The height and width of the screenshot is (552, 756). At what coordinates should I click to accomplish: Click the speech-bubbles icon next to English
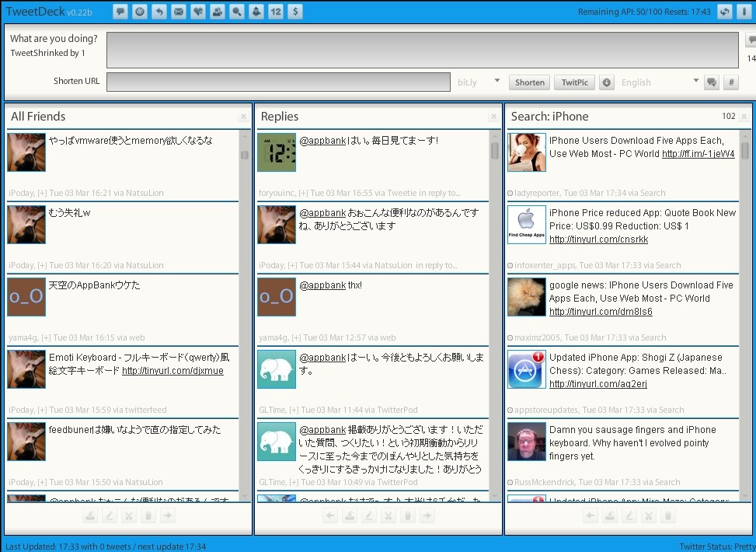711,82
